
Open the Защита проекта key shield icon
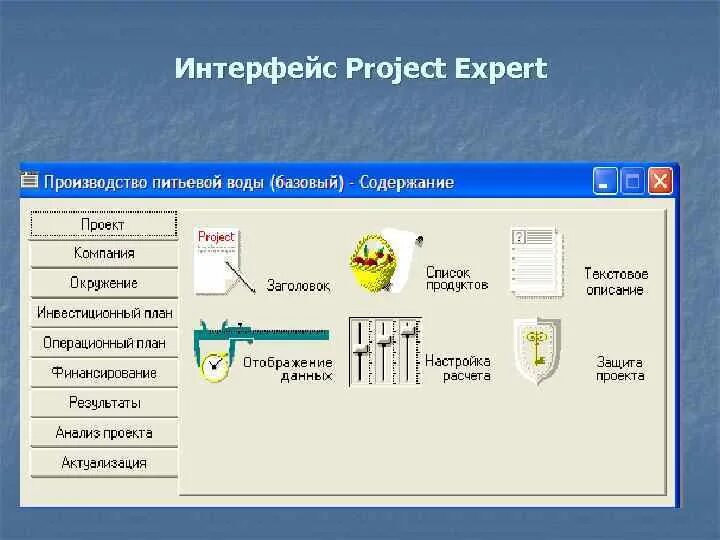[x=537, y=352]
